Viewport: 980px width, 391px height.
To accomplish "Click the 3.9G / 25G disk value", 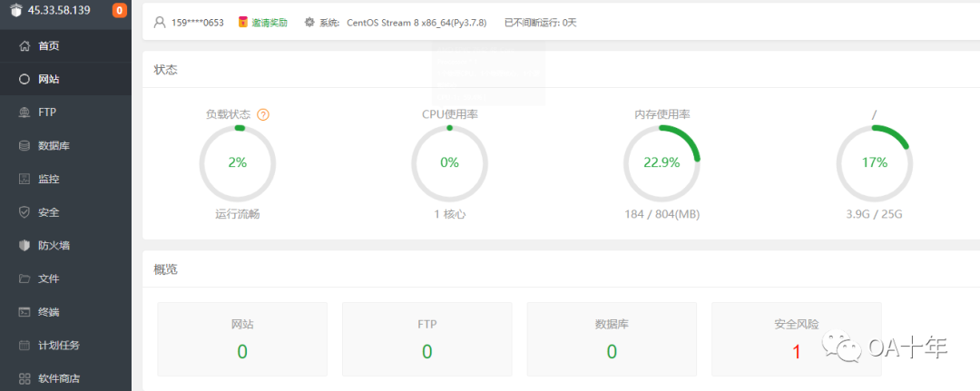I will (875, 214).
